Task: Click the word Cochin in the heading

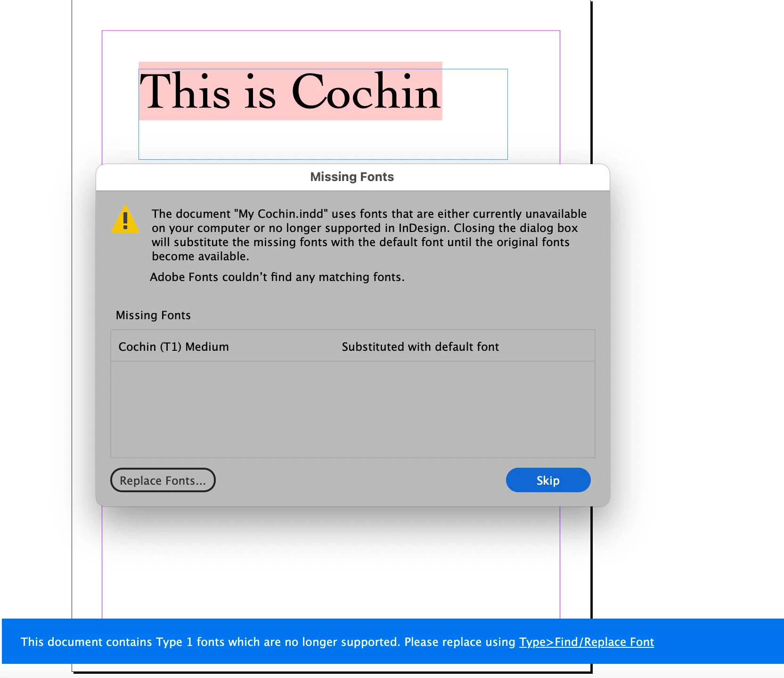Action: pos(366,91)
